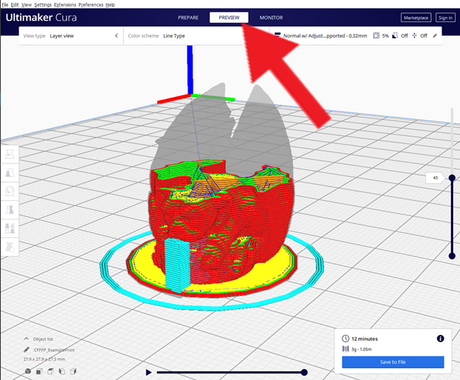Open the Color scheme Line Type dropdown
460x380 pixels.
174,36
